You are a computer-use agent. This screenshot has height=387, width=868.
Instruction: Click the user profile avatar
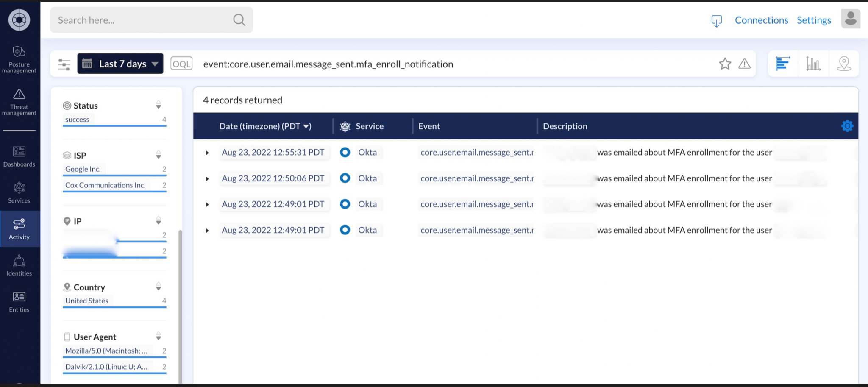pyautogui.click(x=850, y=19)
